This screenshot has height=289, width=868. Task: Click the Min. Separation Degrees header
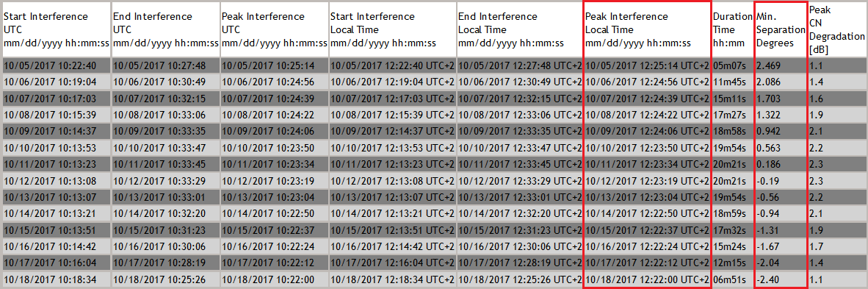(x=780, y=29)
